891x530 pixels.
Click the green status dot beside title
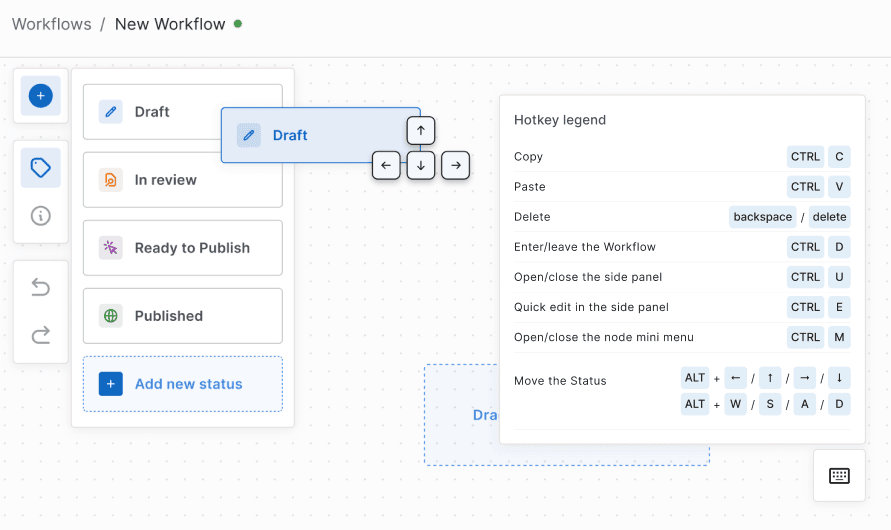238,24
